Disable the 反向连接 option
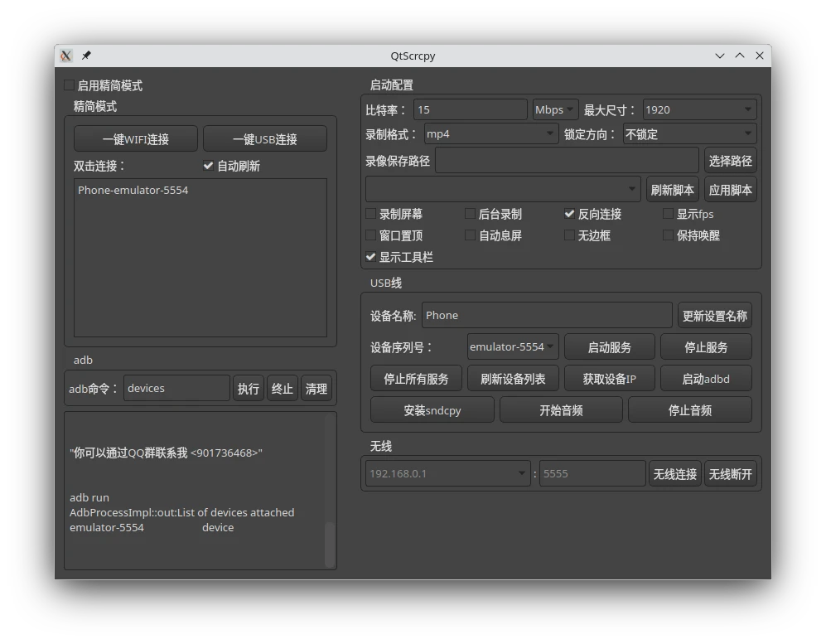 pyautogui.click(x=570, y=213)
